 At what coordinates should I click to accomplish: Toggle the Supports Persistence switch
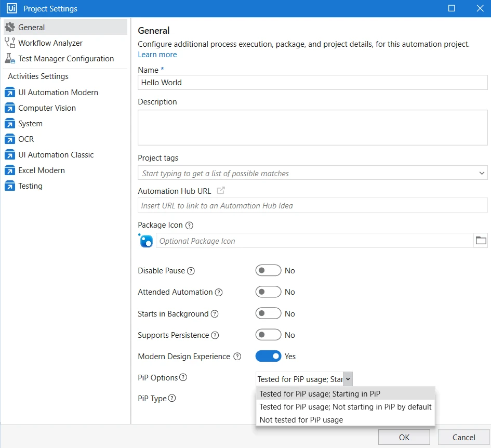pyautogui.click(x=268, y=335)
